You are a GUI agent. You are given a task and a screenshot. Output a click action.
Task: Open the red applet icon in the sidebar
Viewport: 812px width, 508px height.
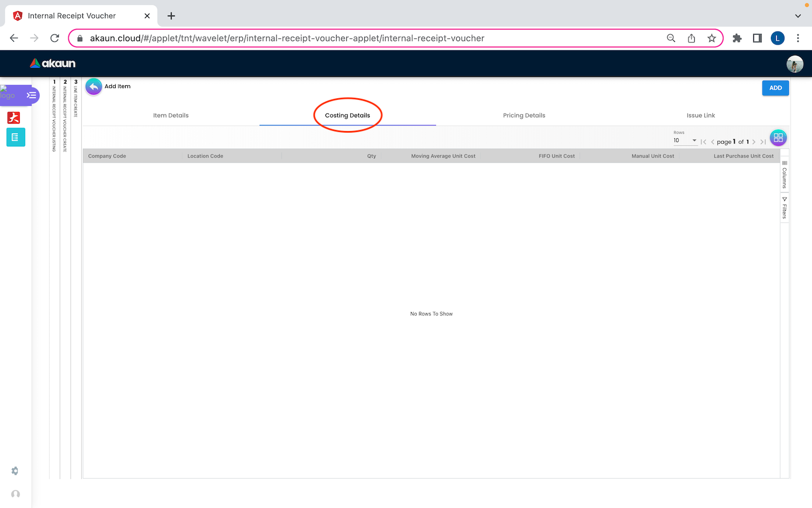(14, 117)
